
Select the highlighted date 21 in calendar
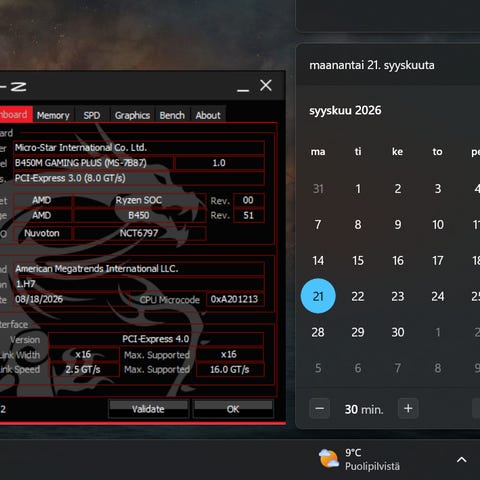point(318,296)
